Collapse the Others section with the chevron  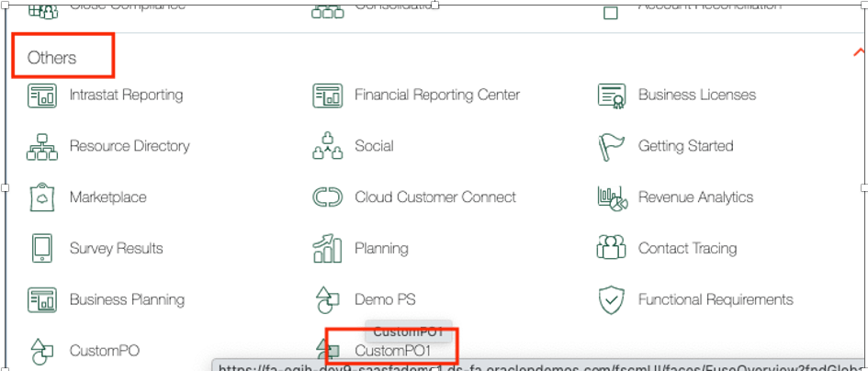pos(858,53)
